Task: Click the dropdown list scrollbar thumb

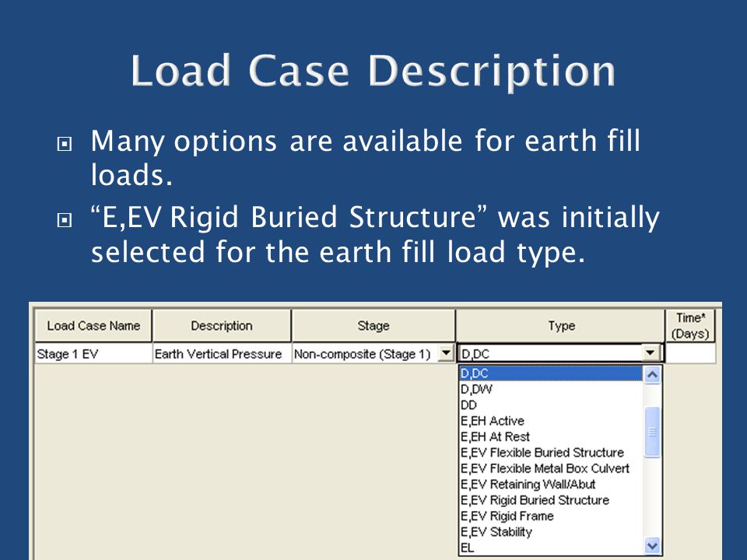Action: click(x=652, y=432)
